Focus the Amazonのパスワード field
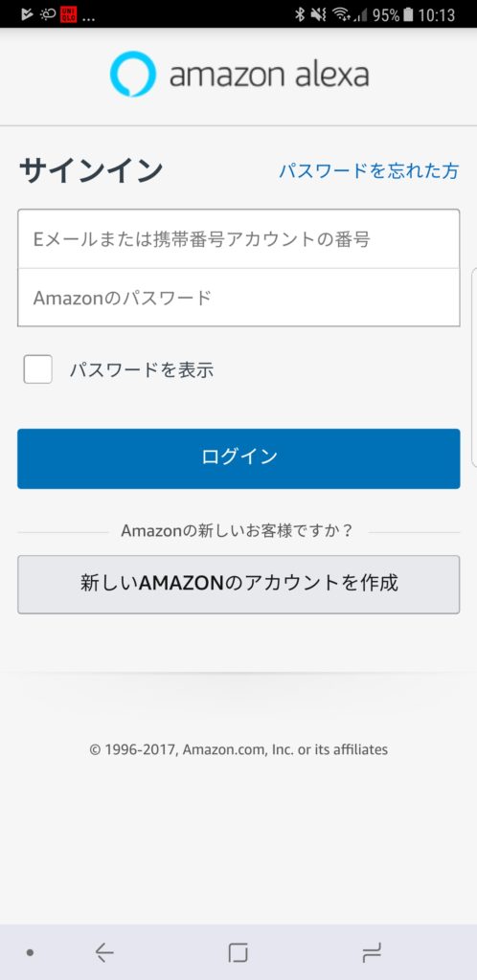The height and width of the screenshot is (980, 477). pos(238,298)
